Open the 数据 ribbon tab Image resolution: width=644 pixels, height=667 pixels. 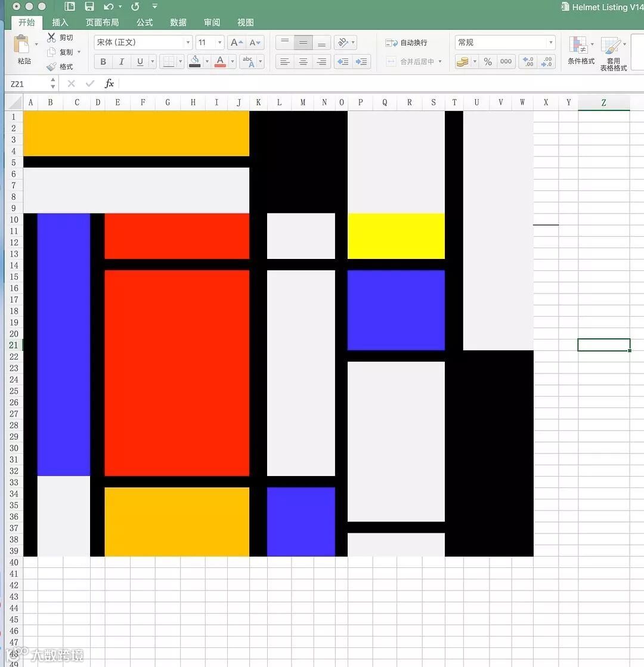pos(178,23)
